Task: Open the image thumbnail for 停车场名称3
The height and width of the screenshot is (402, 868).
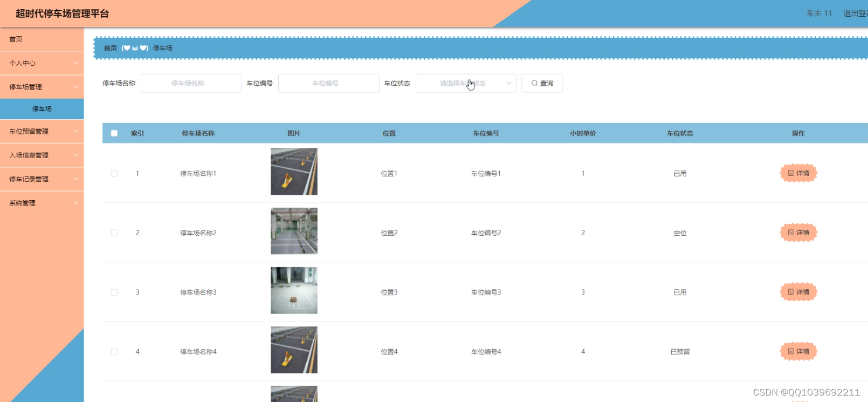Action: (294, 290)
